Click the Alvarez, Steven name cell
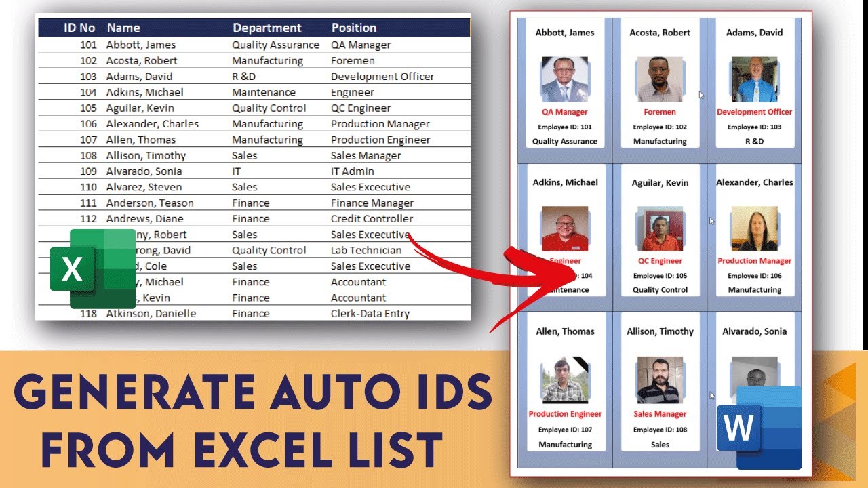The width and height of the screenshot is (868, 488). coord(144,187)
